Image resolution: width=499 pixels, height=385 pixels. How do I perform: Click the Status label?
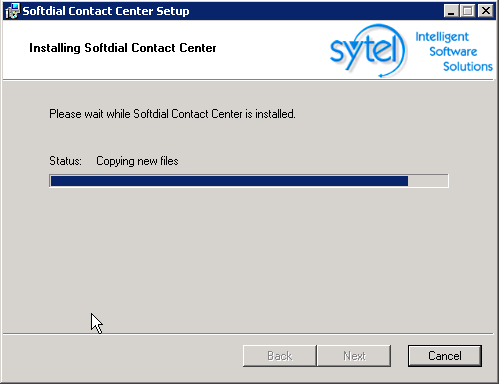tap(65, 161)
